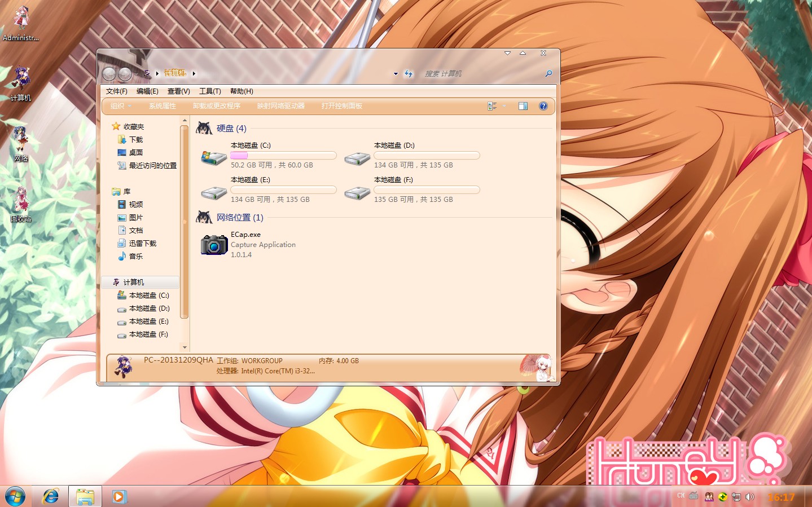812x507 pixels.
Task: Select 迅雷下载 in the navigation pane
Action: [x=143, y=244]
